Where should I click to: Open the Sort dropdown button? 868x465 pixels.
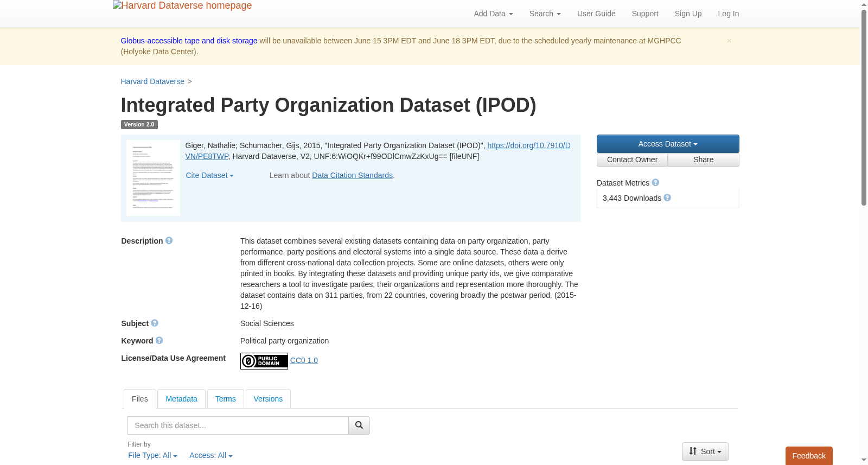click(705, 451)
